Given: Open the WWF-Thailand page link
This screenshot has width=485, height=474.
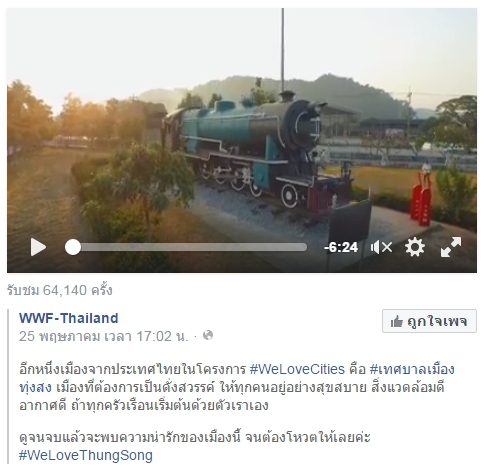Looking at the screenshot, I should (69, 318).
